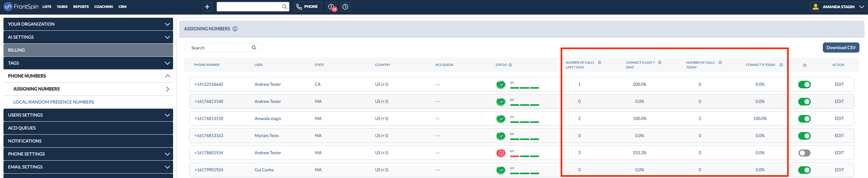Viewport: 868px width, 178px height.
Task: Click the plus add-new icon
Action: pos(207,7)
